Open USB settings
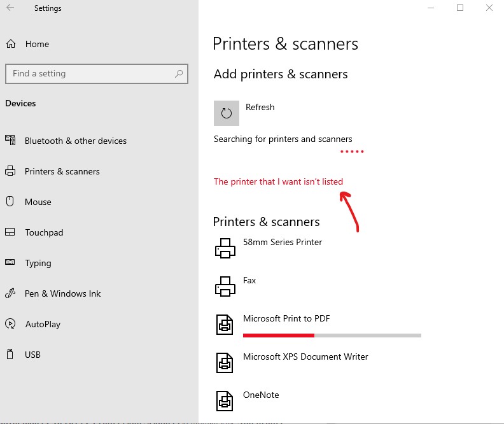This screenshot has width=504, height=424. coord(32,355)
